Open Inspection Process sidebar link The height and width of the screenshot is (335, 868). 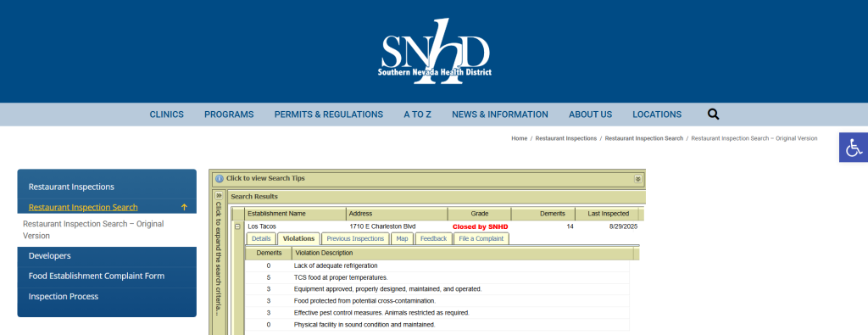click(x=63, y=296)
